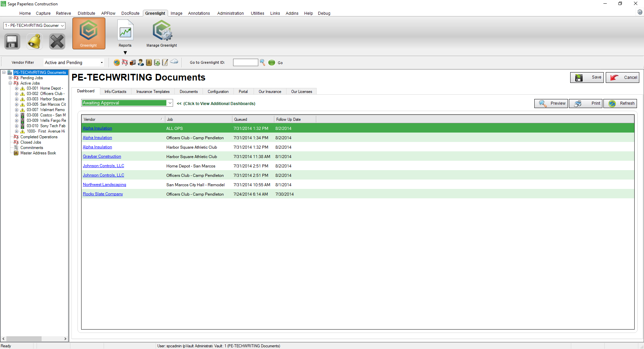The image size is (644, 349).
Task: Click warning icon beside 03-001 Home Depot
Action: pyautogui.click(x=22, y=89)
